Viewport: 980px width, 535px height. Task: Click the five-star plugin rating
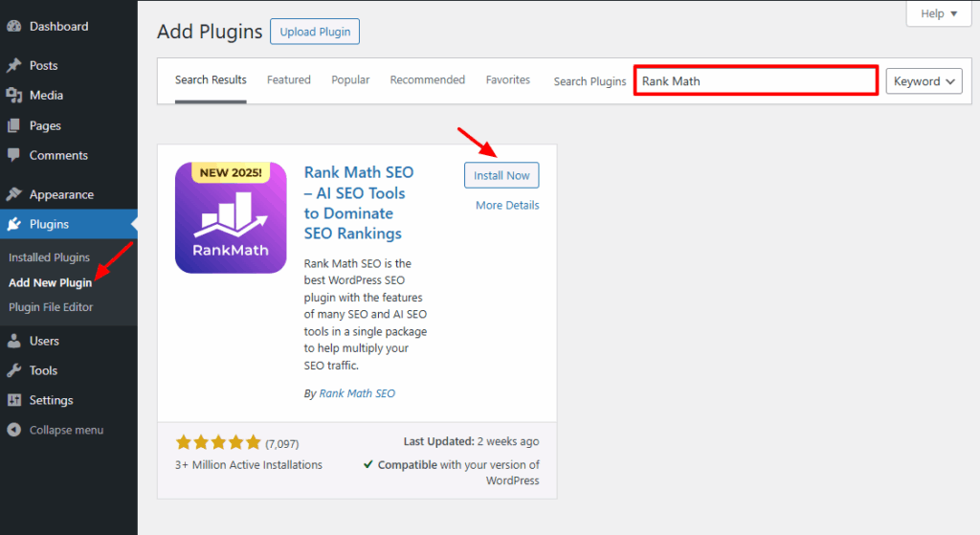[218, 443]
